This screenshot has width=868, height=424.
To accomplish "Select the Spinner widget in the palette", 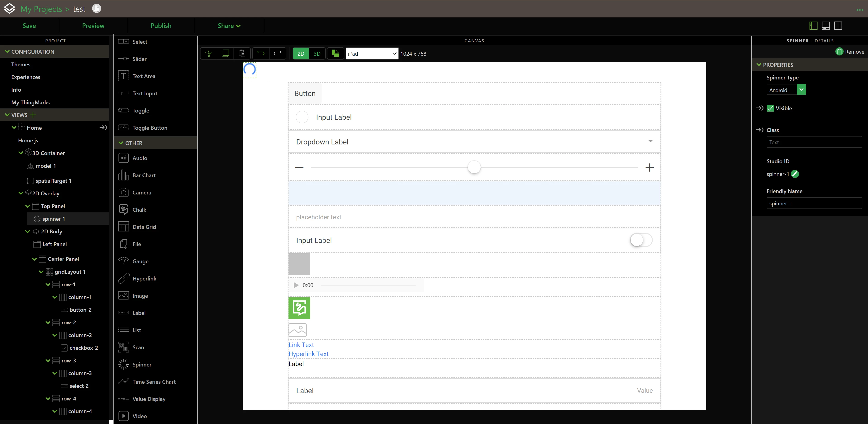I will pos(141,365).
